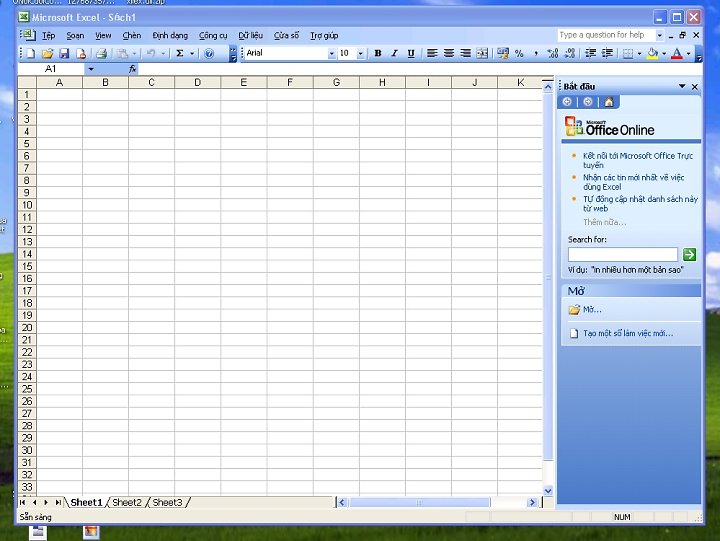Open Excel Help blue question icon
Screen dimensions: 720x541
pos(209,53)
